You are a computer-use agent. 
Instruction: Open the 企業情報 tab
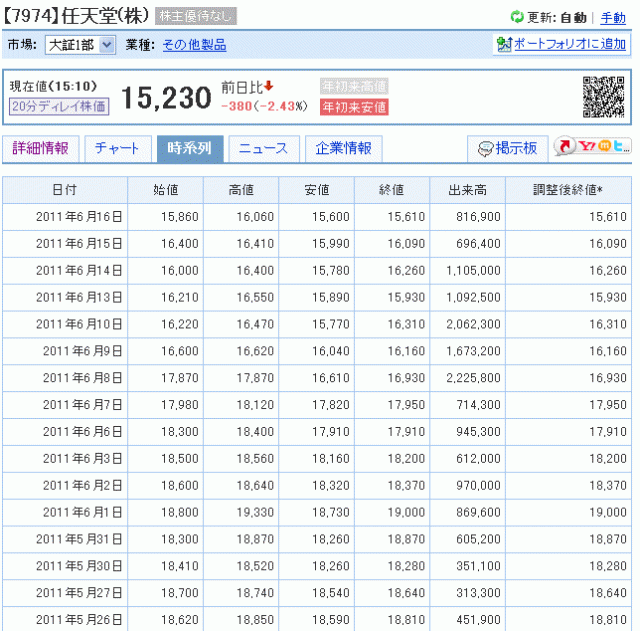click(x=344, y=149)
